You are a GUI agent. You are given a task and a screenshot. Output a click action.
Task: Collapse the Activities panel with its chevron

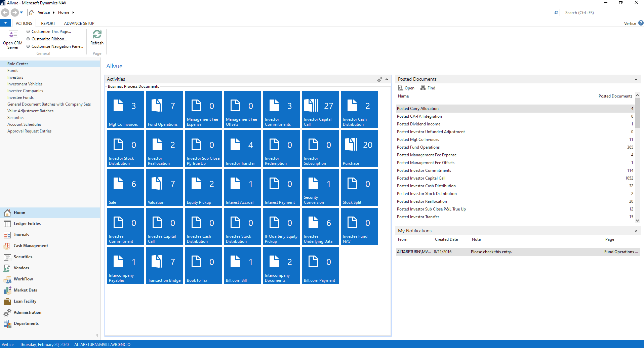coord(387,79)
